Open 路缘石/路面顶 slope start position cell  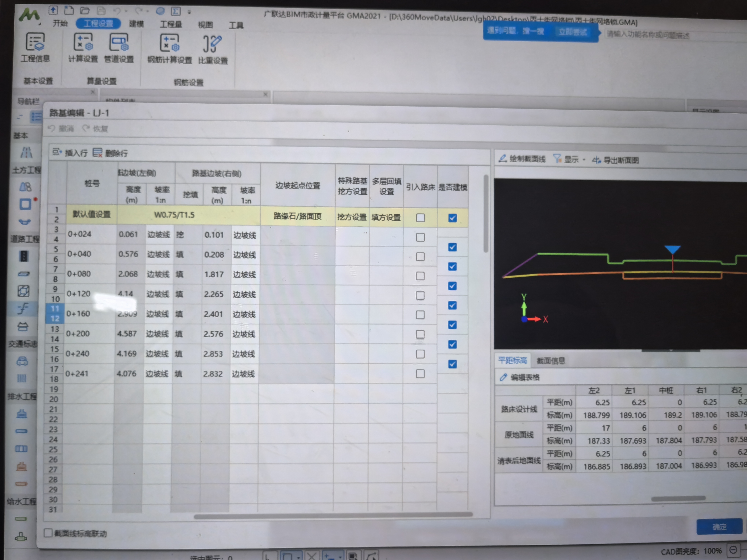coord(297,216)
